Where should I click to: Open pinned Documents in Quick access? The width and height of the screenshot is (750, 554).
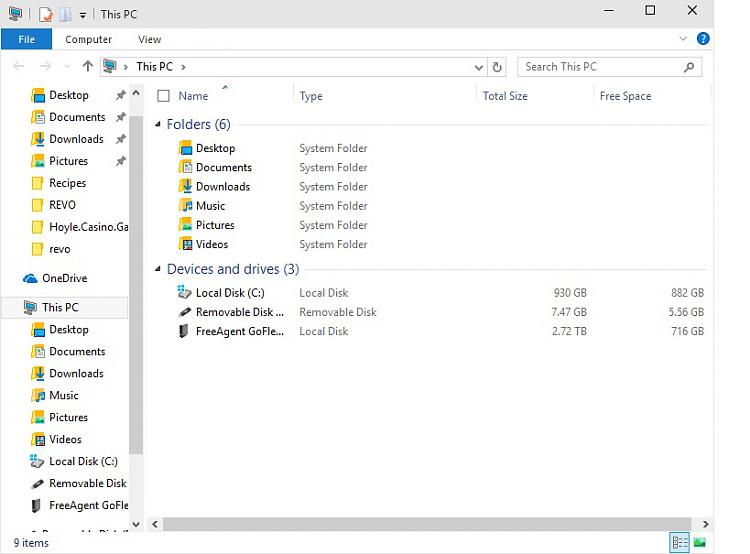coord(77,117)
